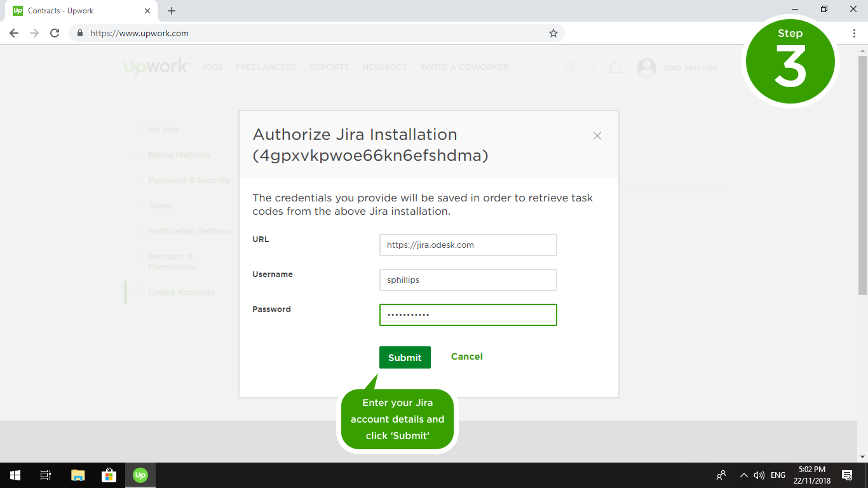Focus the Jira URL input field
This screenshot has height=488, width=868.
(468, 245)
